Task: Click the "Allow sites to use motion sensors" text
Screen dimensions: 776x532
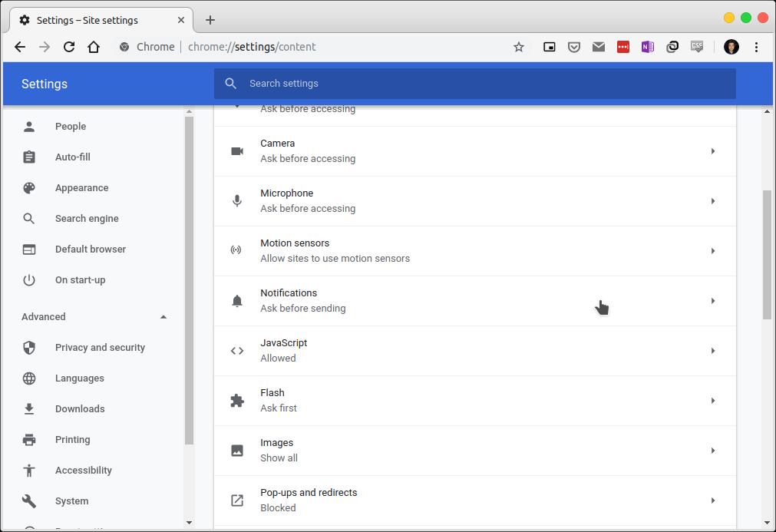Action: [x=335, y=259]
